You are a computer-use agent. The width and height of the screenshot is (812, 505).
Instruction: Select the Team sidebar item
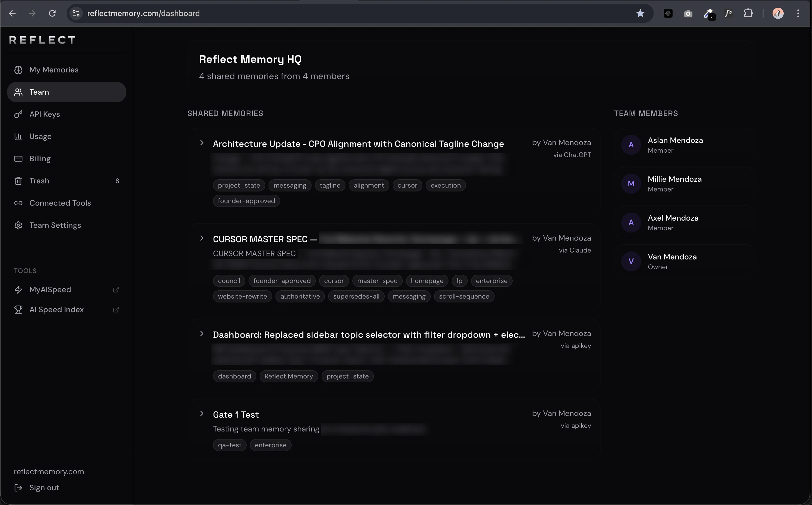39,92
